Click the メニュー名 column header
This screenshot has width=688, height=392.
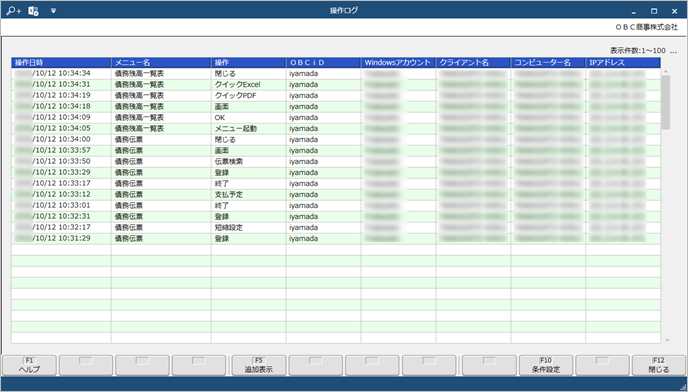point(161,63)
